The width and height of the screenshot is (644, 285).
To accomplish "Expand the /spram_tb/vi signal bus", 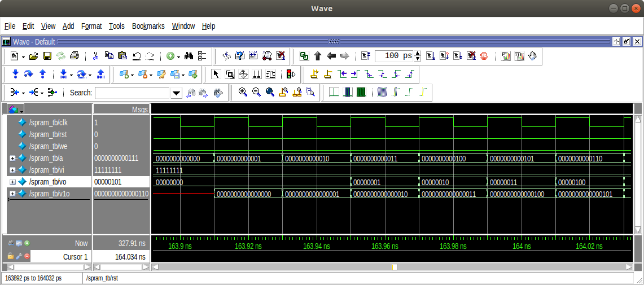I will point(12,170).
